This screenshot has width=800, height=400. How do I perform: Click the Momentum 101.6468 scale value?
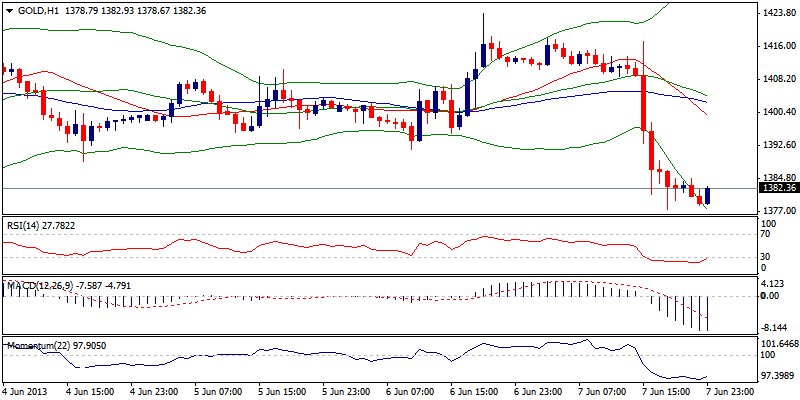[x=775, y=344]
